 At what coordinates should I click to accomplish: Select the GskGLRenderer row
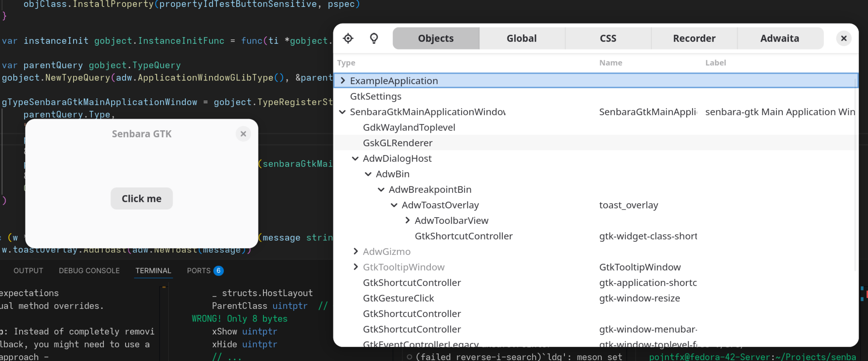tap(397, 143)
